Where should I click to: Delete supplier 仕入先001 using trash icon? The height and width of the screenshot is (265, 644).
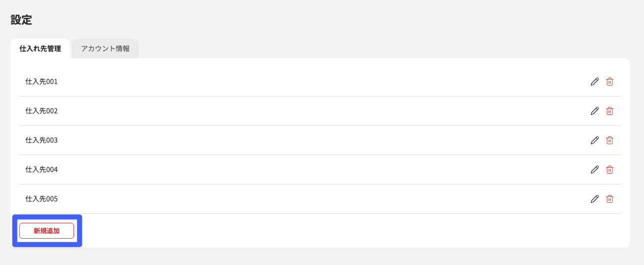[610, 82]
